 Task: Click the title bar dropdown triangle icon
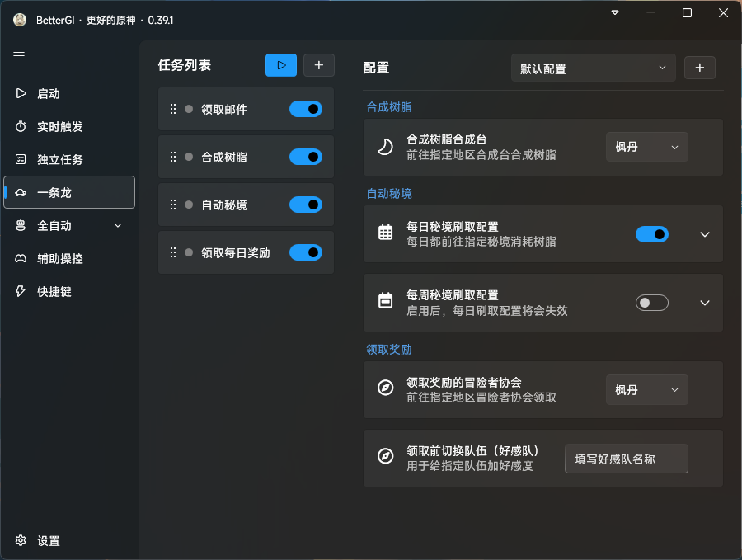[x=615, y=13]
